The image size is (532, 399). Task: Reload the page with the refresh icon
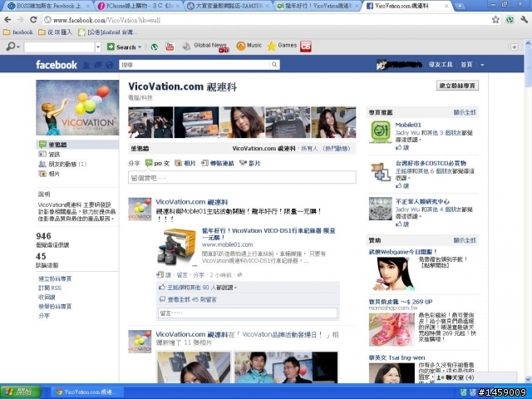tap(33, 20)
